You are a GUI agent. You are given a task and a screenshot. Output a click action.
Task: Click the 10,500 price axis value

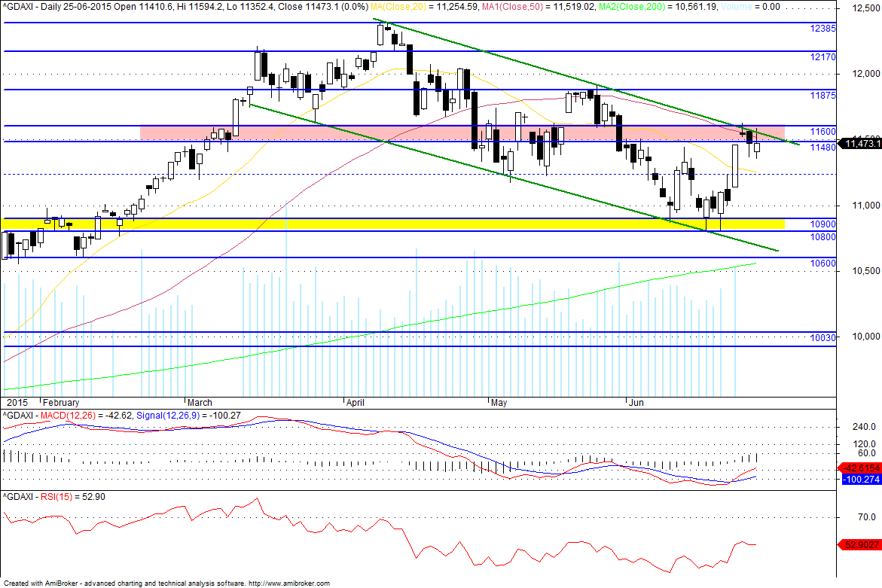pyautogui.click(x=866, y=271)
